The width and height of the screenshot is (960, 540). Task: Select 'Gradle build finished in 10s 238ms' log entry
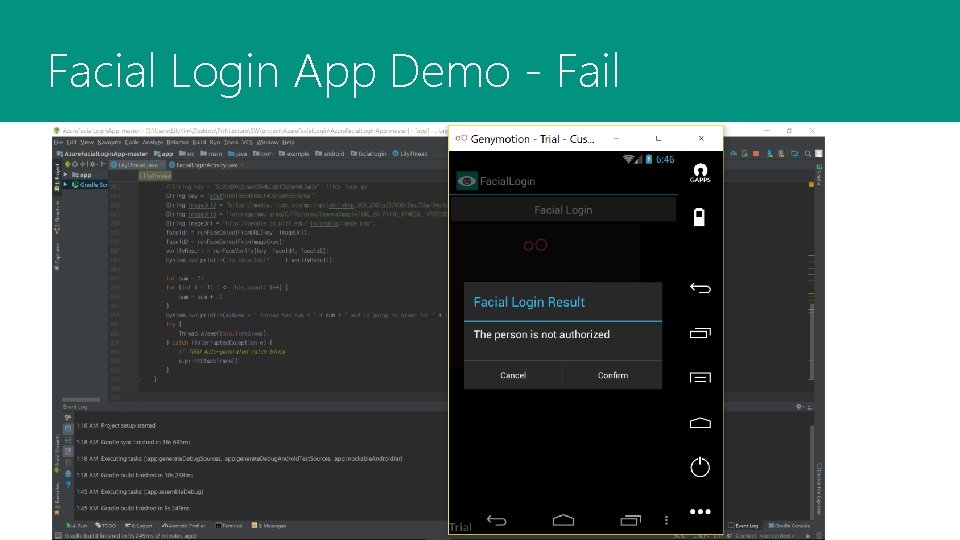click(x=134, y=475)
